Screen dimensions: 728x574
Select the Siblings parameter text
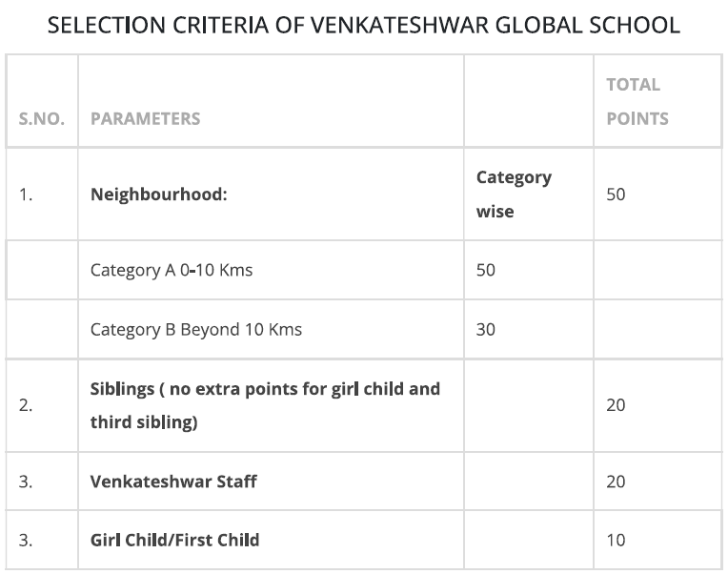[265, 405]
